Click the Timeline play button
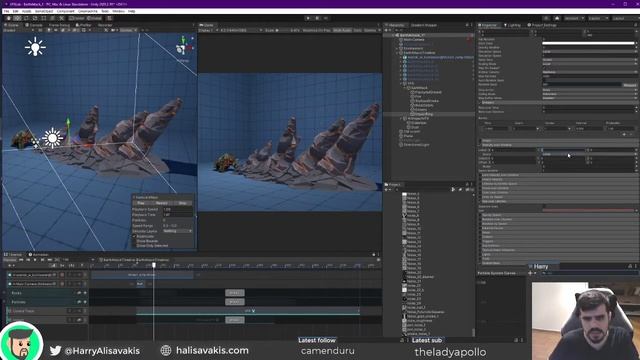This screenshot has width=640, height=360. pyautogui.click(x=35, y=260)
